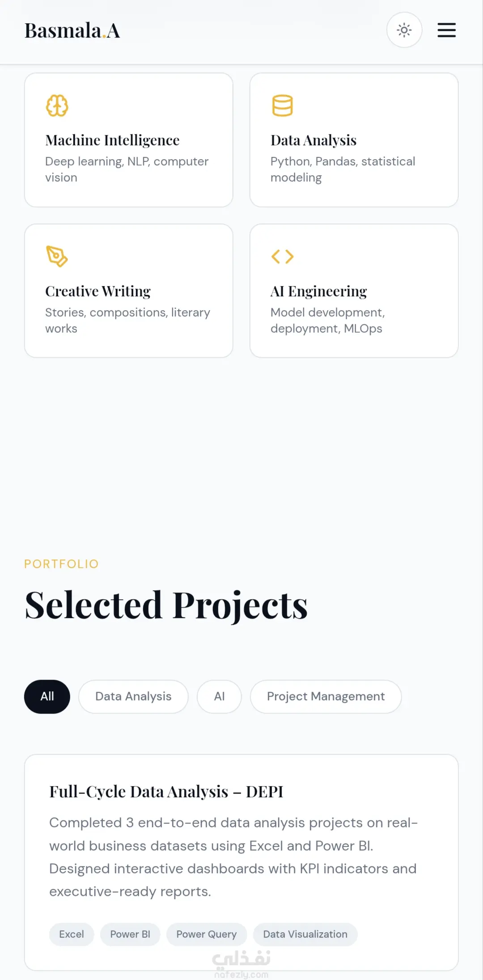The width and height of the screenshot is (483, 980).
Task: Click the Power Query tag chip
Action: pyautogui.click(x=207, y=934)
